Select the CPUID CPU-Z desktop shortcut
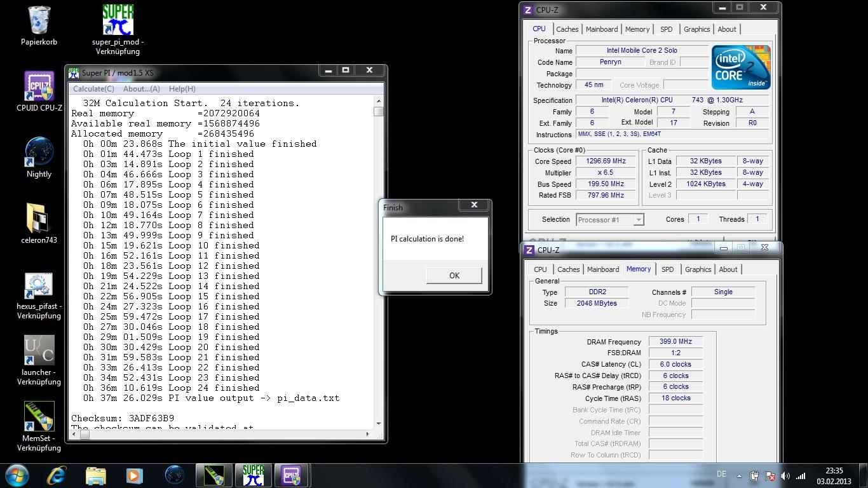Image resolution: width=868 pixels, height=488 pixels. pyautogui.click(x=39, y=86)
